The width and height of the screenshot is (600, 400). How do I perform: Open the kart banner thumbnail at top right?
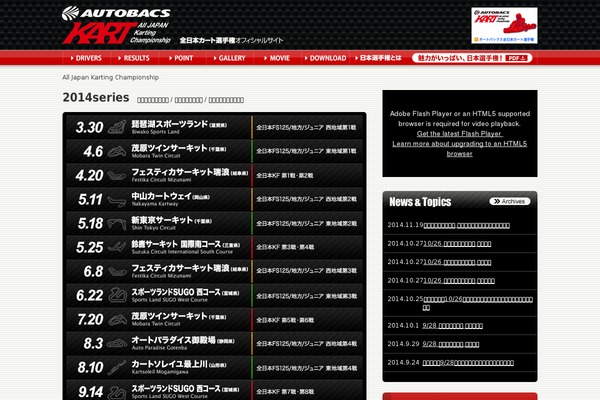click(x=504, y=25)
